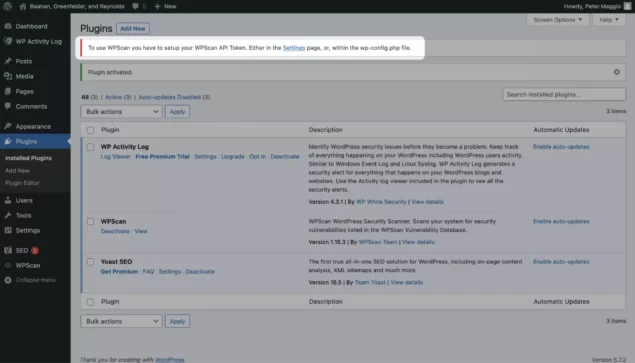Check the select-all checkbox in table footer
The width and height of the screenshot is (635, 363).
(90, 302)
